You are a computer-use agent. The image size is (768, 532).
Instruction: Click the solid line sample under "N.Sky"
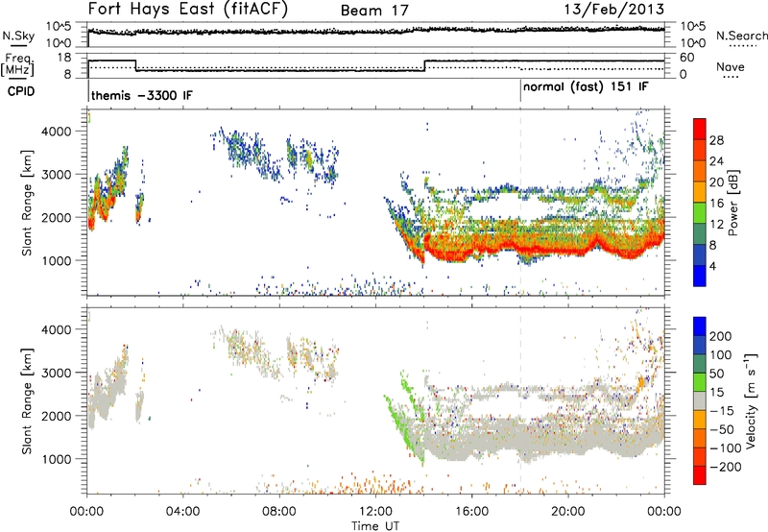18,46
